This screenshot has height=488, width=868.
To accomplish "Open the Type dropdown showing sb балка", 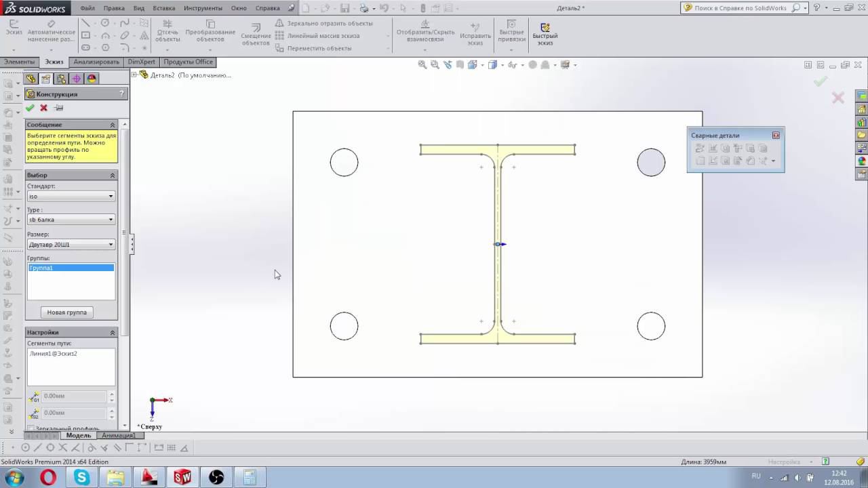I will pyautogui.click(x=71, y=220).
